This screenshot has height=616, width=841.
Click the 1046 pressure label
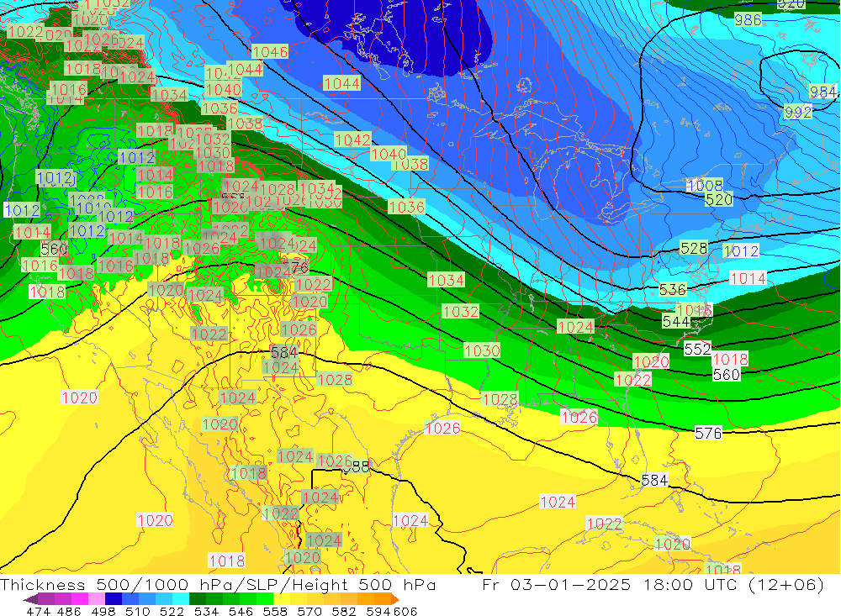pyautogui.click(x=270, y=51)
